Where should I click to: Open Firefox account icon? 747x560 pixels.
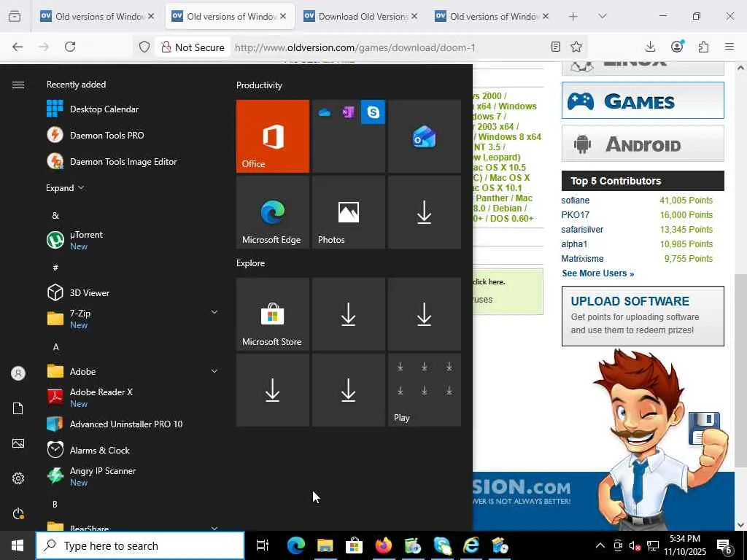[676, 47]
